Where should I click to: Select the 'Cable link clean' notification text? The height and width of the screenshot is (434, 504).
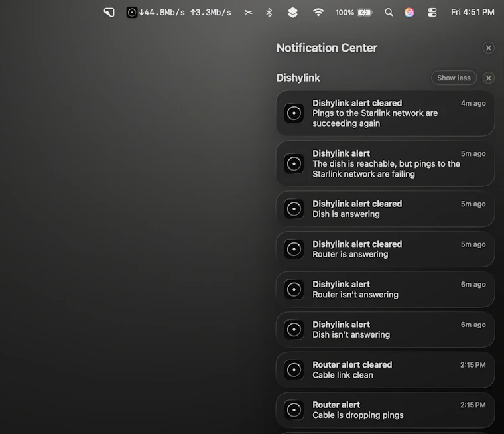click(x=343, y=375)
